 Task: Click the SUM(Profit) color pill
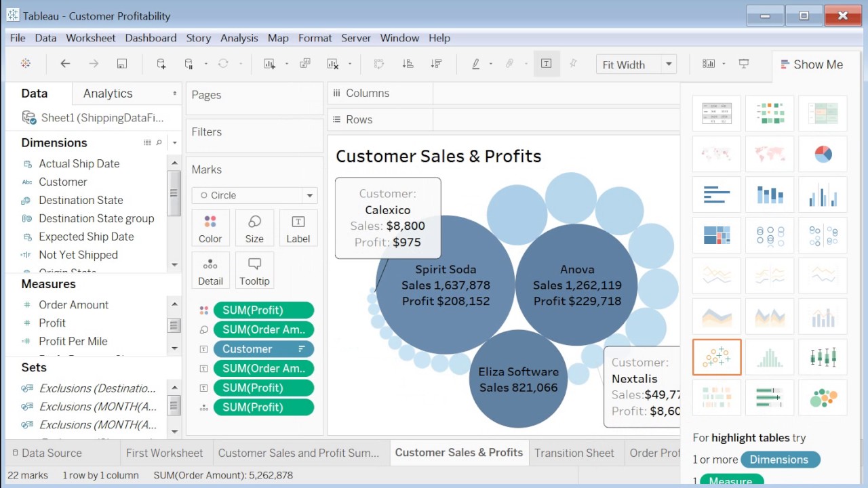pyautogui.click(x=264, y=310)
